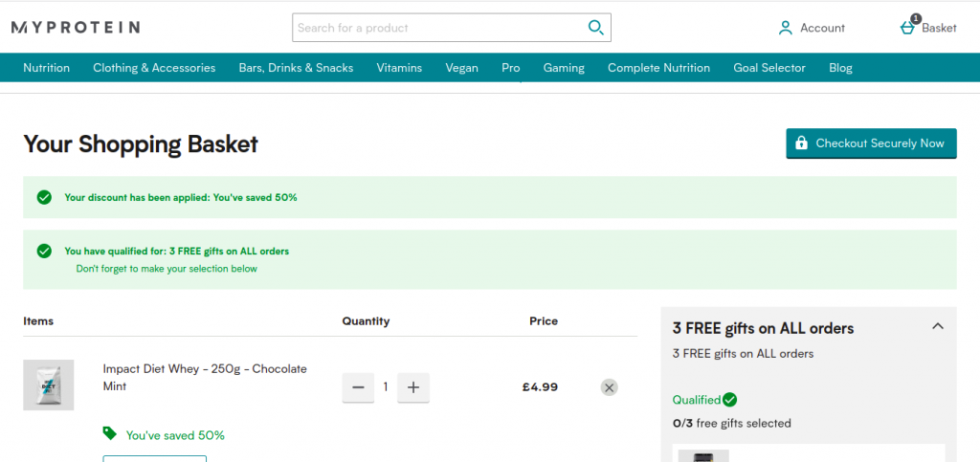Click the green Qualified check badge
Image resolution: width=980 pixels, height=462 pixels.
tap(729, 400)
